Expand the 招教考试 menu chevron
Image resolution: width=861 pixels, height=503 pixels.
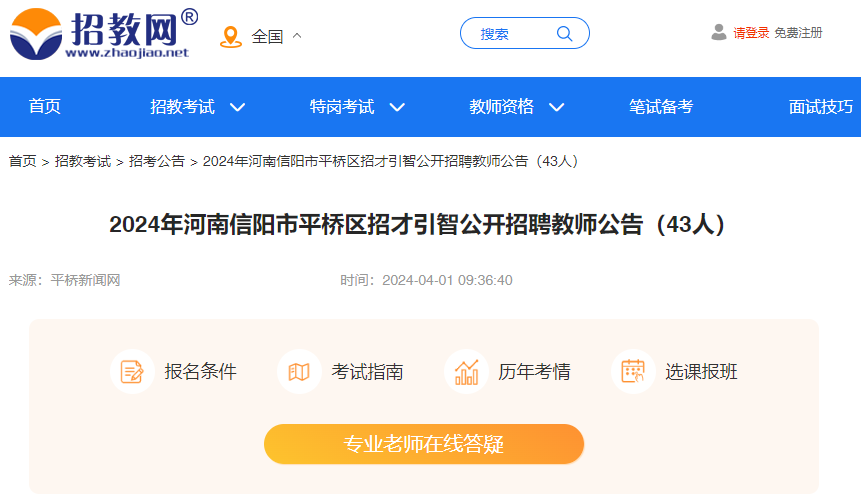pyautogui.click(x=237, y=107)
